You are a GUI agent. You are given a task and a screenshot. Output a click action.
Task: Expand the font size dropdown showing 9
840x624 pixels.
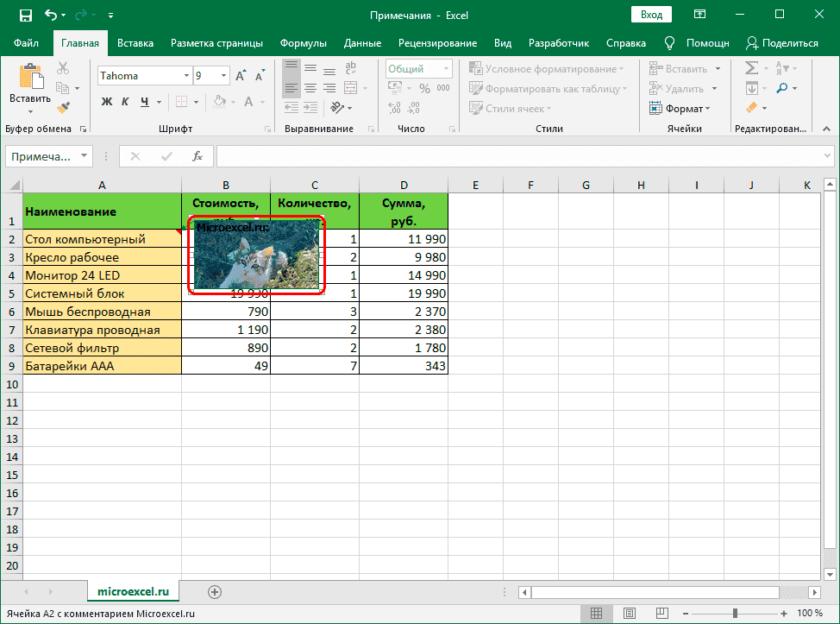tap(223, 76)
